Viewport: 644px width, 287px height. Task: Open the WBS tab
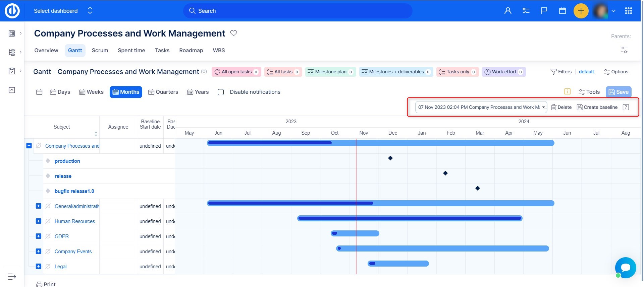click(219, 50)
